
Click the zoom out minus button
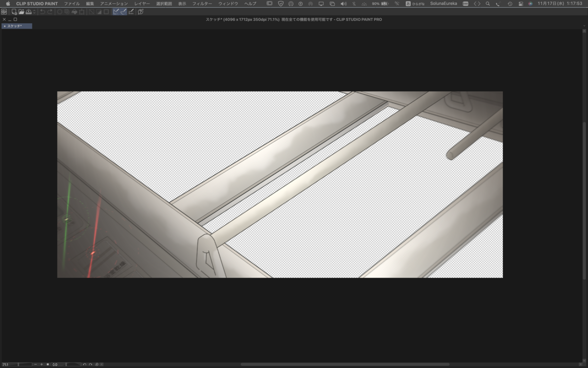35,365
